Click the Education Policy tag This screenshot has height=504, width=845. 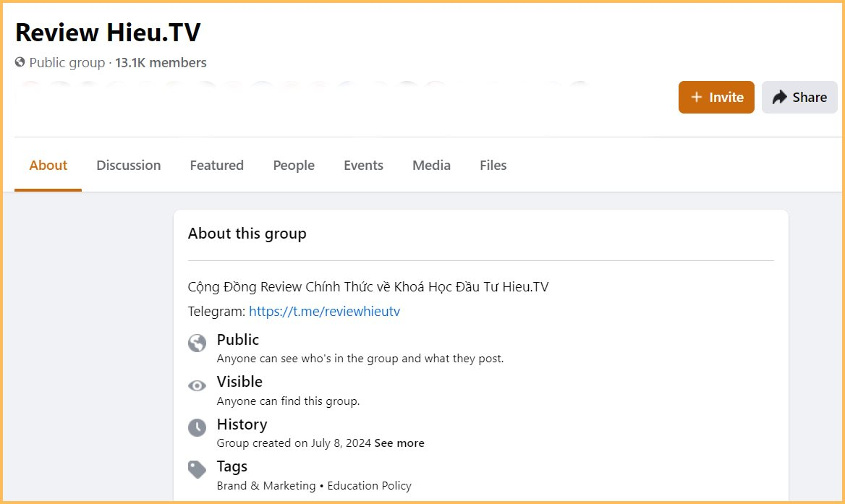point(369,486)
